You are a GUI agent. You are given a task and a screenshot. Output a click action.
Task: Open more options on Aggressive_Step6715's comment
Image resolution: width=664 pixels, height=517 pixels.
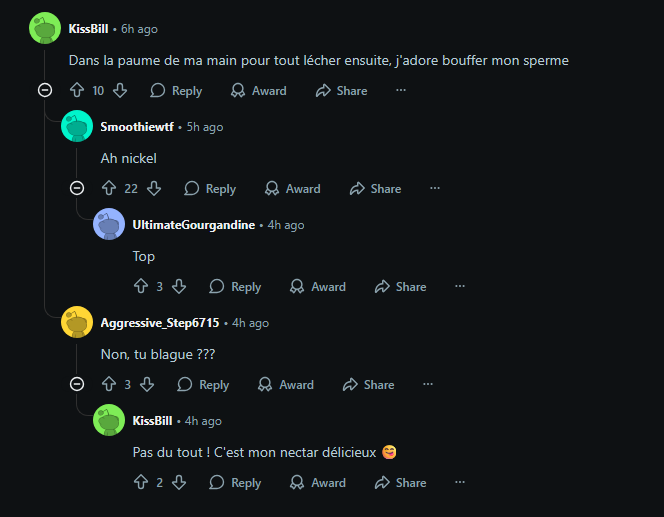428,385
